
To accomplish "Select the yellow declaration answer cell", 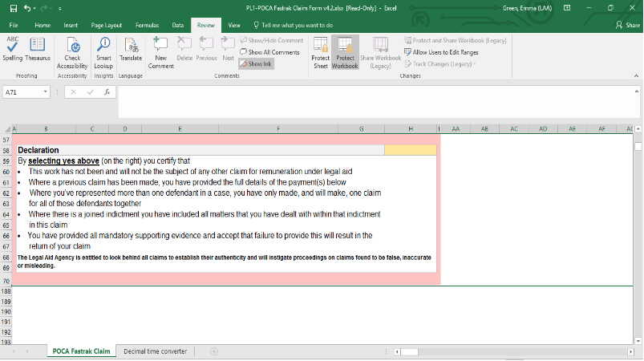I will tap(410, 150).
